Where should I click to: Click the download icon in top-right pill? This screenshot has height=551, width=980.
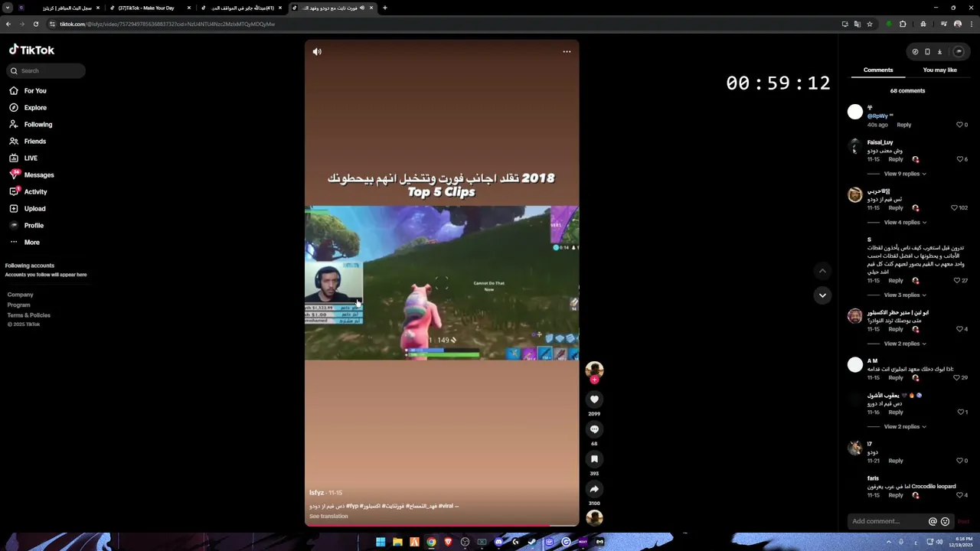[939, 52]
